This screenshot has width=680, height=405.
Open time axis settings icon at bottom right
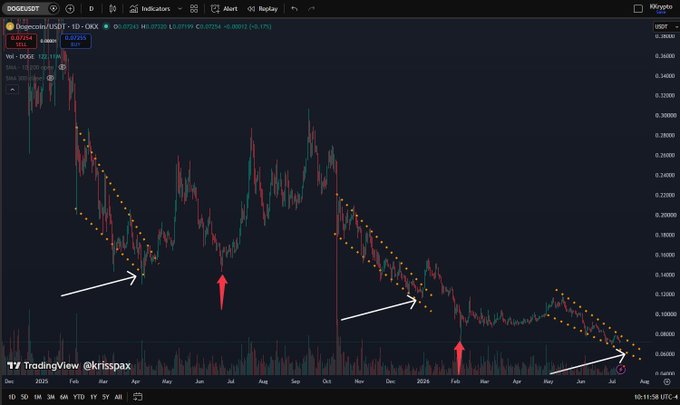(x=667, y=382)
